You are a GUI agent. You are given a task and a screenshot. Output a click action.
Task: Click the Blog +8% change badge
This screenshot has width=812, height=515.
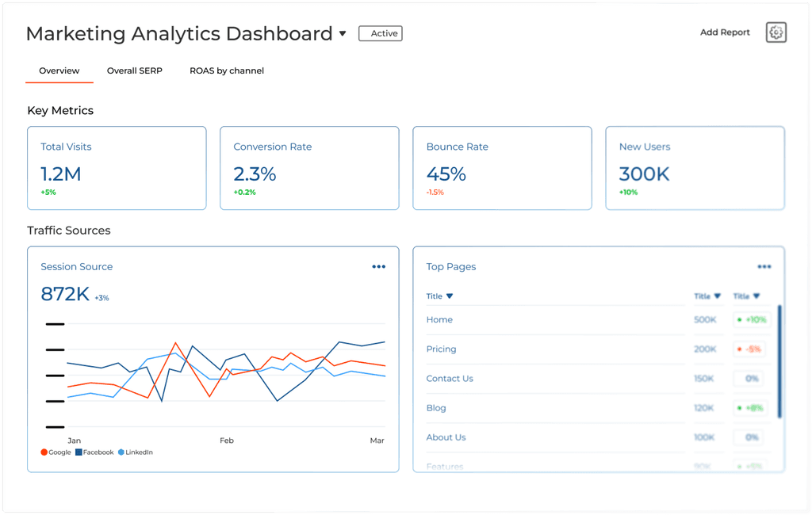(x=752, y=408)
